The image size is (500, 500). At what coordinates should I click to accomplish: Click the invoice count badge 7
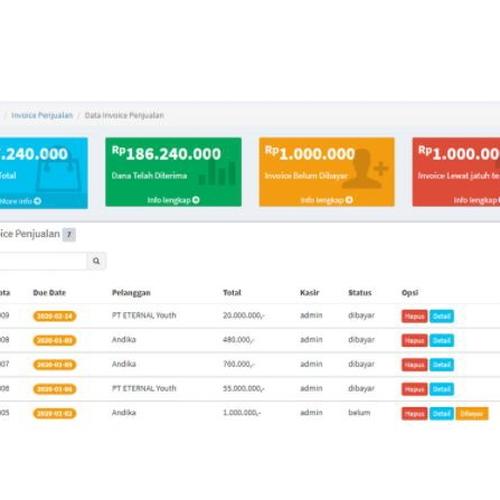click(69, 234)
